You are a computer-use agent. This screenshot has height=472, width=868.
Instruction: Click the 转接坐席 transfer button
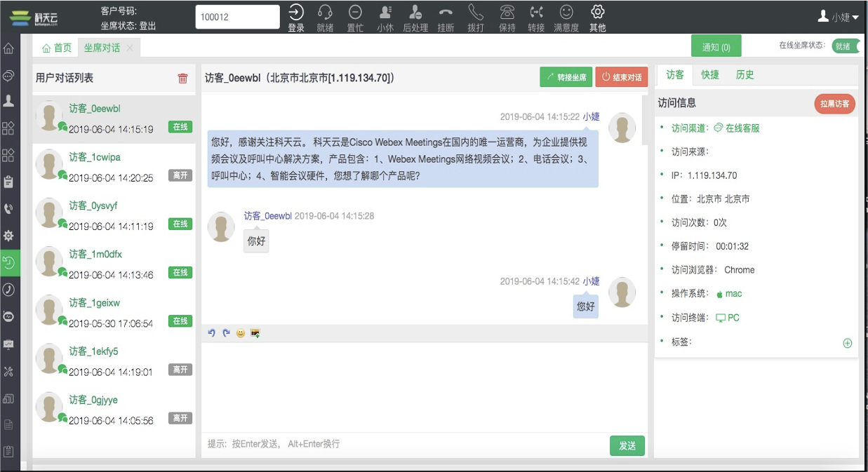click(x=566, y=77)
